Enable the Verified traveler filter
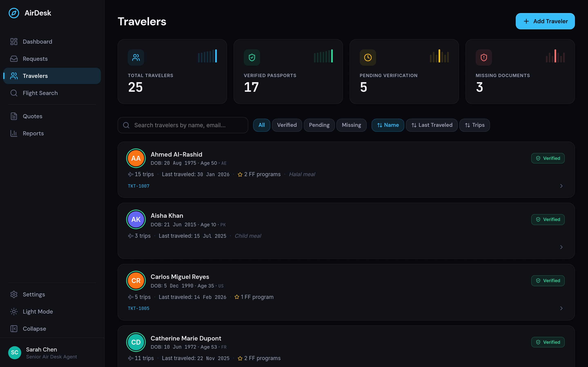Viewport: 588px width, 367px height. click(287, 125)
